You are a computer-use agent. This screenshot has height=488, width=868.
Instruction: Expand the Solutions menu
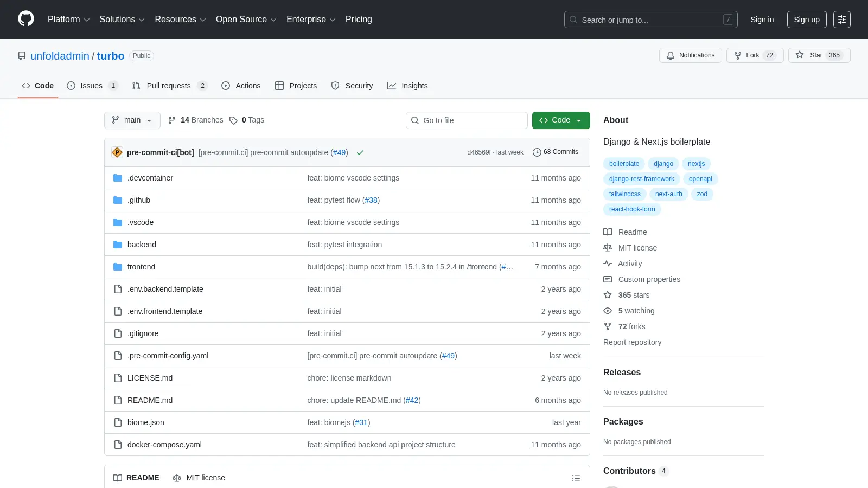click(122, 20)
